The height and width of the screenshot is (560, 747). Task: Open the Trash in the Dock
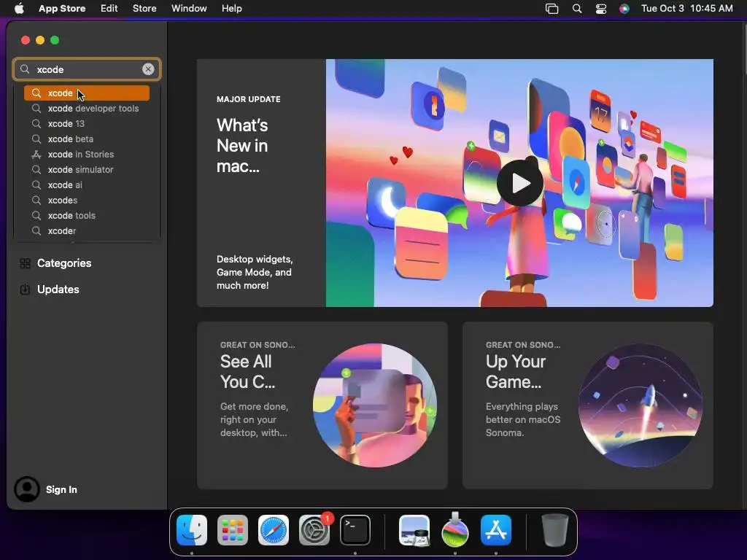pyautogui.click(x=555, y=530)
